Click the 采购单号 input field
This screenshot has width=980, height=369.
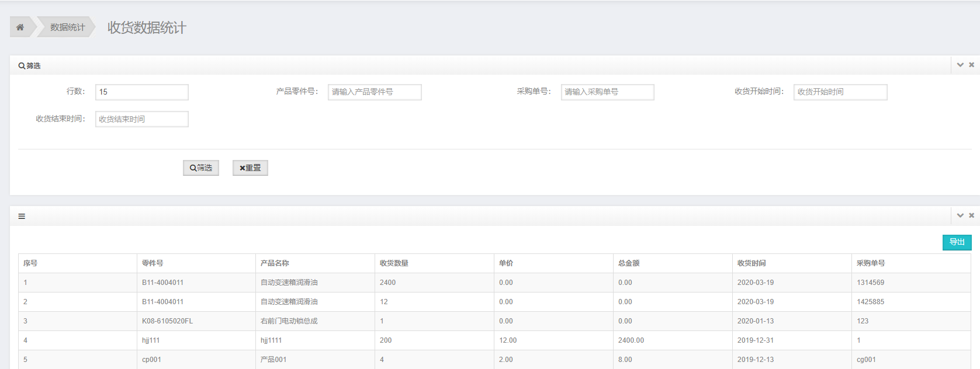coord(607,92)
